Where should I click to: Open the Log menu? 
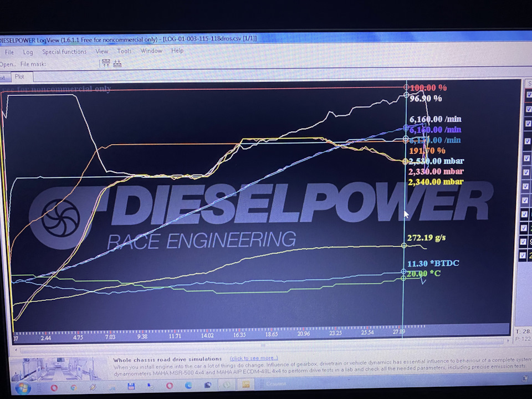(x=28, y=52)
